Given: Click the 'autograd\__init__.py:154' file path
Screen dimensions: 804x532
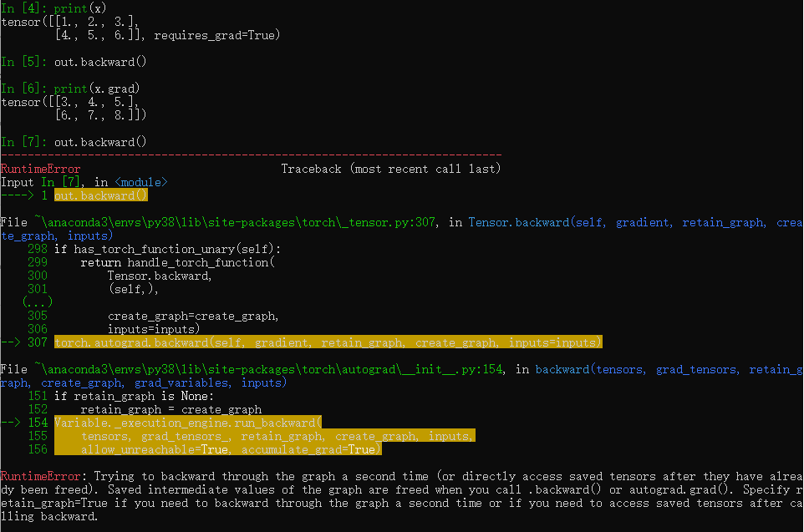Looking at the screenshot, I should tap(268, 369).
